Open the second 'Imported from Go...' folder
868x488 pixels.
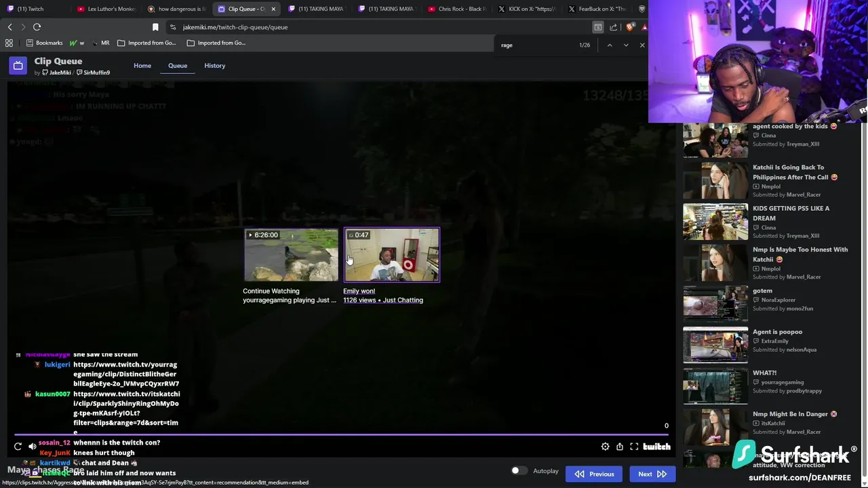(x=216, y=43)
